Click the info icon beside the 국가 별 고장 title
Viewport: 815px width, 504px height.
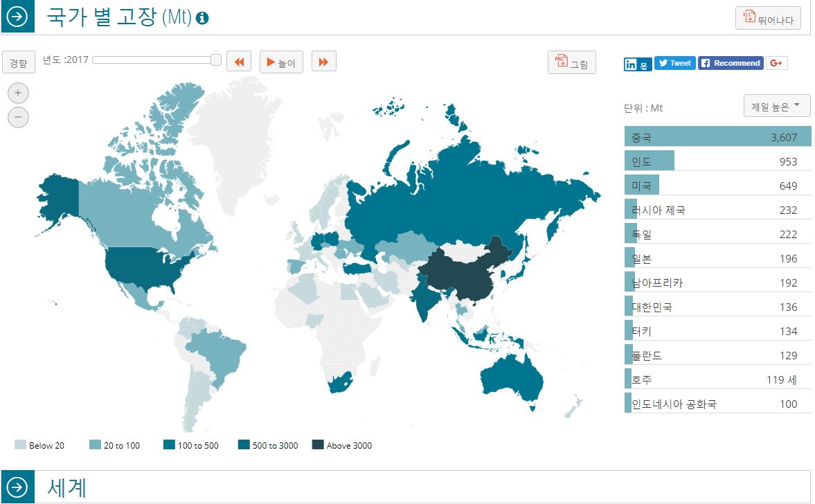(202, 19)
